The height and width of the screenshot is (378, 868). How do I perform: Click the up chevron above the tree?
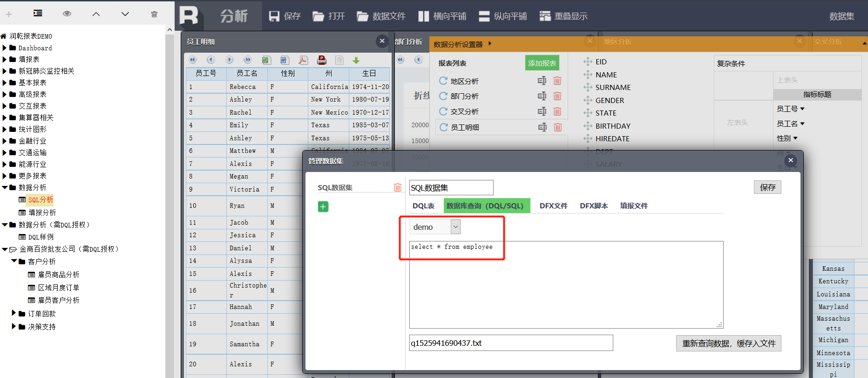click(96, 14)
